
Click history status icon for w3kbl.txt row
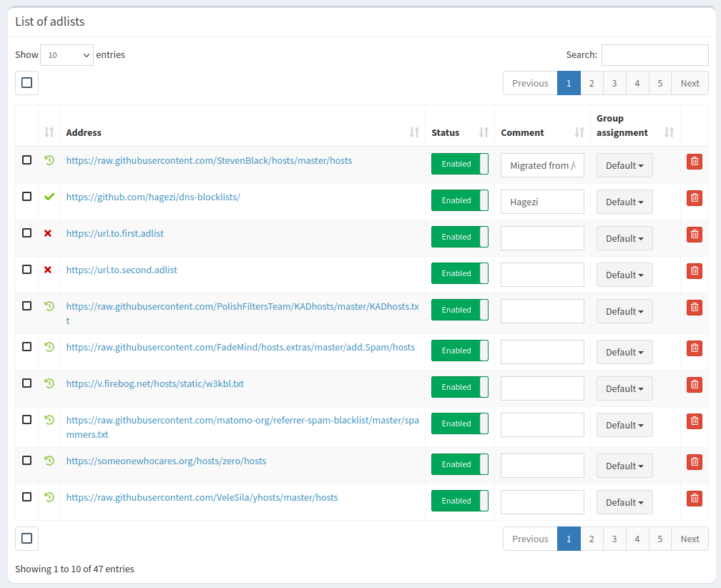pos(49,383)
